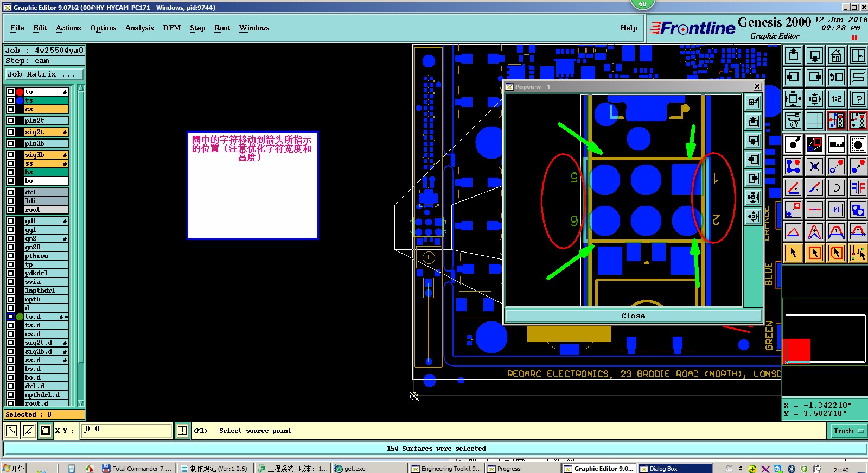Click the pan right view icon
The width and height of the screenshot is (868, 473).
click(815, 77)
